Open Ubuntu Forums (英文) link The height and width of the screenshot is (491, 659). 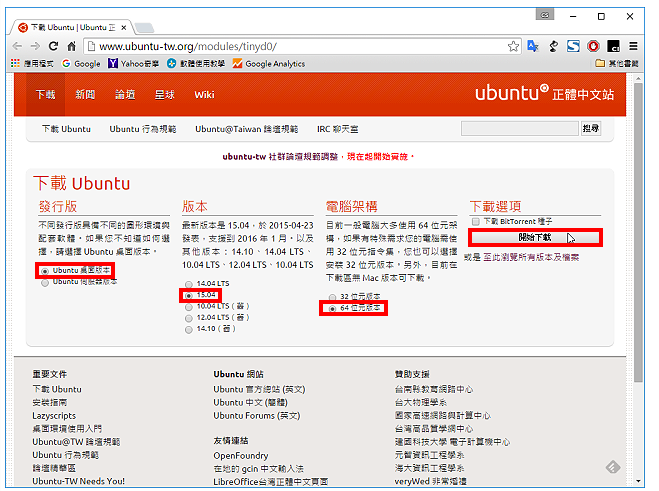click(256, 416)
